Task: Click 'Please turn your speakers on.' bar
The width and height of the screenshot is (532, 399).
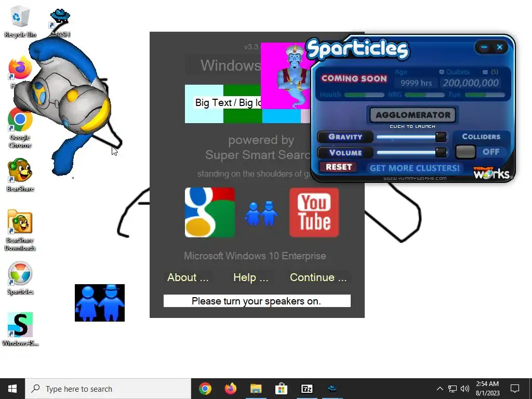Action: pyautogui.click(x=257, y=301)
